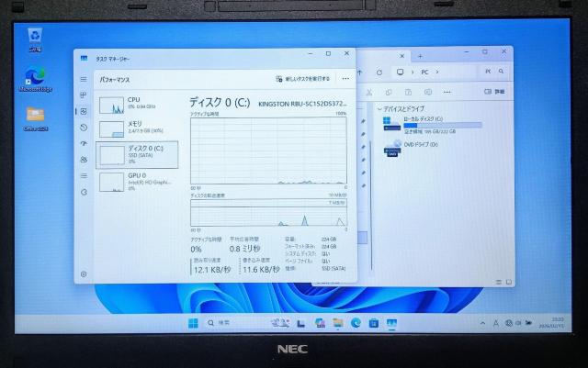Click the disk active time graph

[x=268, y=151]
